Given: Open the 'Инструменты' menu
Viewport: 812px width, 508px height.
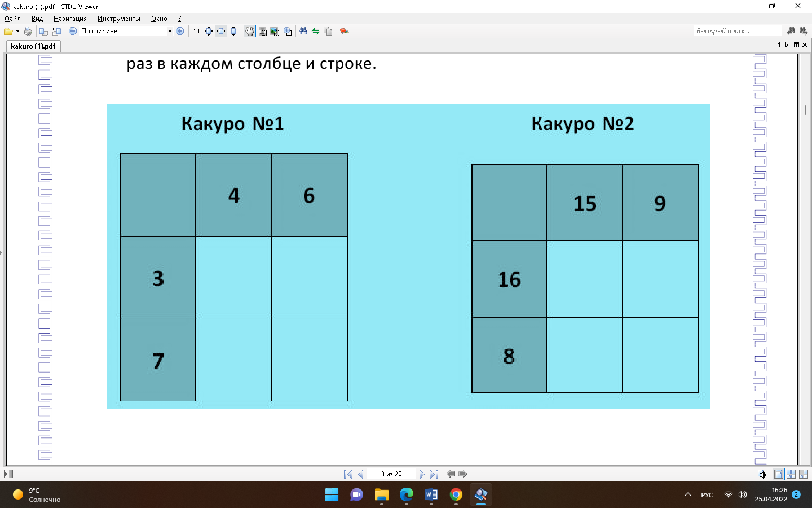Looking at the screenshot, I should click(x=118, y=19).
